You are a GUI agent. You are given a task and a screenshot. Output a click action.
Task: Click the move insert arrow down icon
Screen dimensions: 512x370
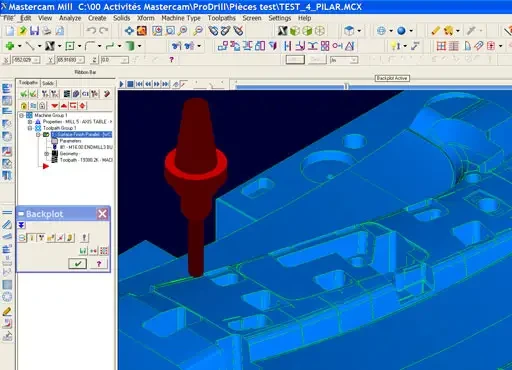click(55, 106)
